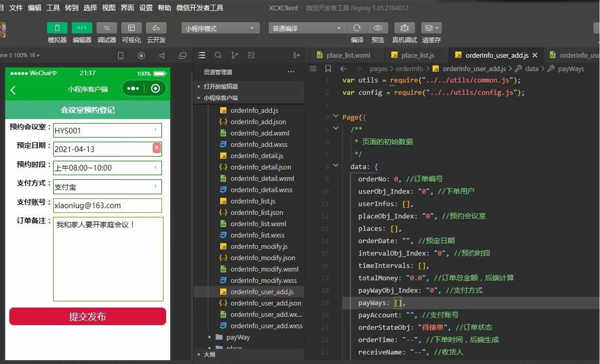Viewport: 600px width, 364px height.
Task: Click the mini program close circle icon
Action: click(x=156, y=88)
